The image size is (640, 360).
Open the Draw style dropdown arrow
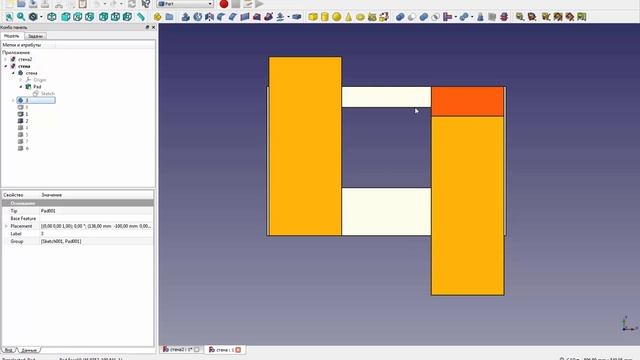point(42,17)
